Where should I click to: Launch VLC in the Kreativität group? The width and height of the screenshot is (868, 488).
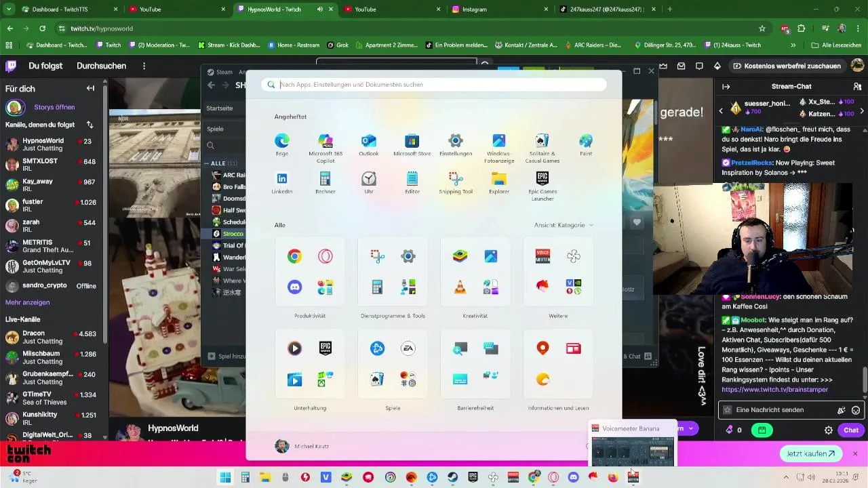point(460,287)
